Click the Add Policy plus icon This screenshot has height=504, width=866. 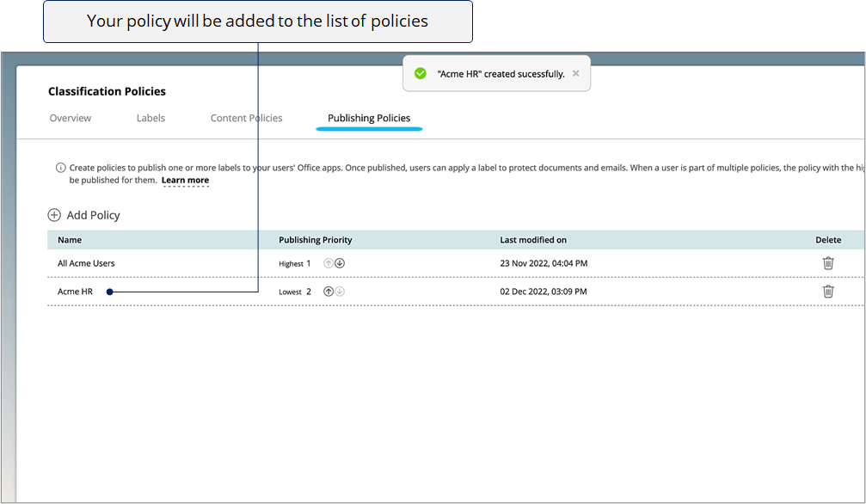click(x=54, y=215)
